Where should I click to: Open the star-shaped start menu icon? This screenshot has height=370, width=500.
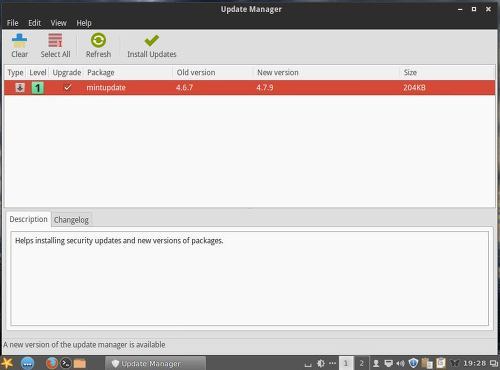click(7, 363)
